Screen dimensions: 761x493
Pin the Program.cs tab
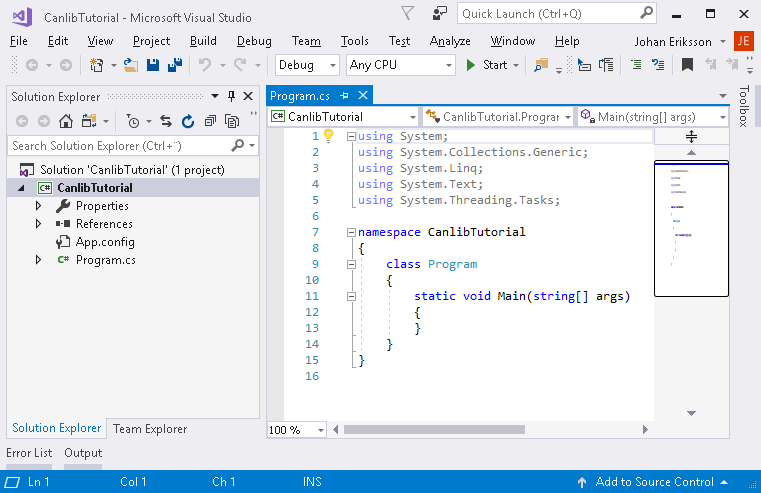344,96
